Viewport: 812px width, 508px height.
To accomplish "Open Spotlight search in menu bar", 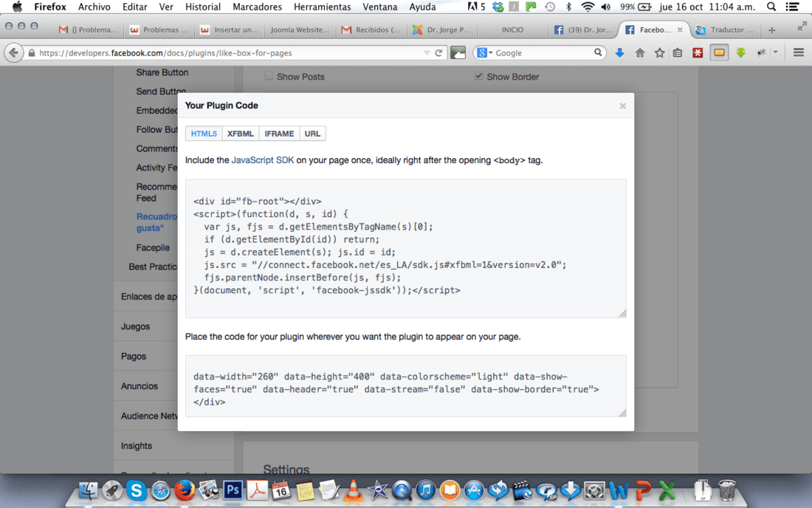I will (771, 7).
